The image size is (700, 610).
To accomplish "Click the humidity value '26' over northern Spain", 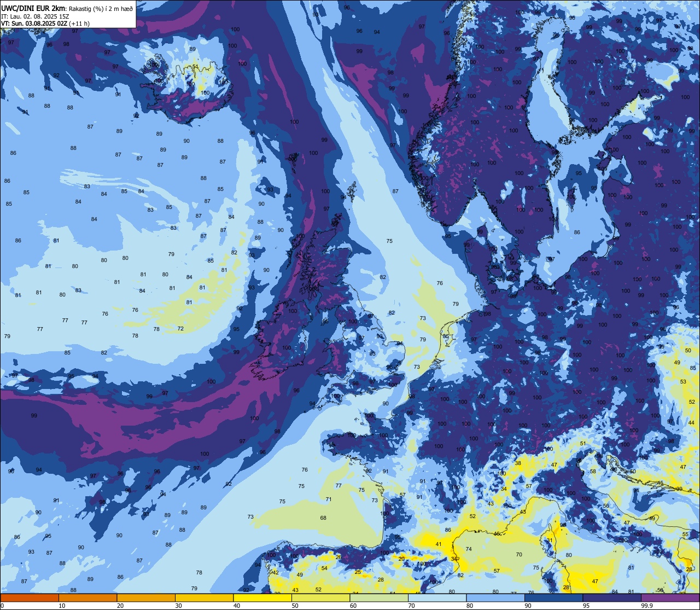I will click(x=339, y=557).
